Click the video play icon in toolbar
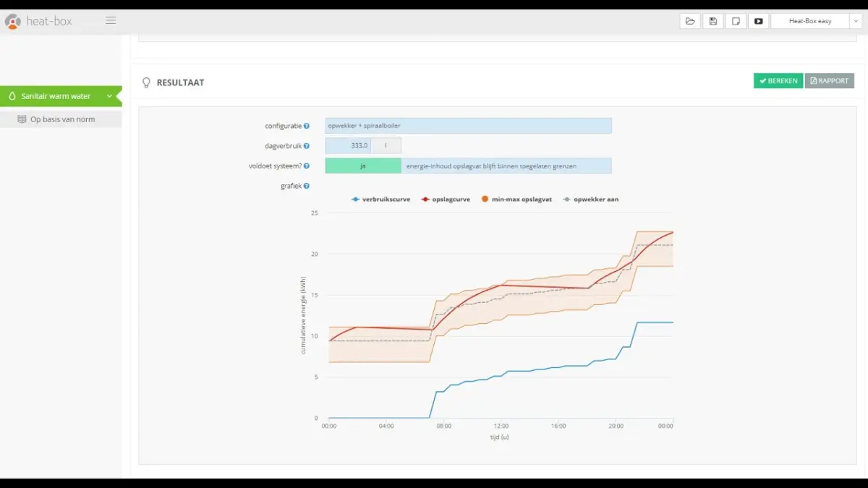 point(758,21)
